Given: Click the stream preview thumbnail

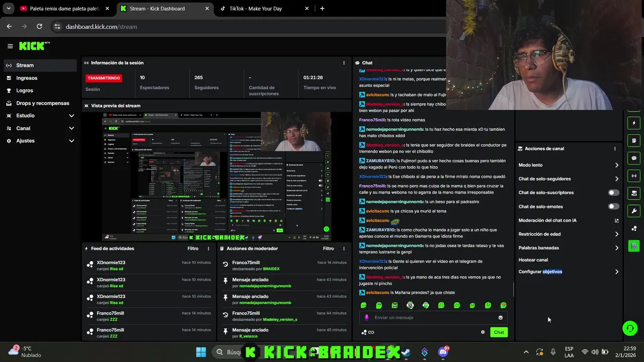Looking at the screenshot, I should click(x=216, y=176).
